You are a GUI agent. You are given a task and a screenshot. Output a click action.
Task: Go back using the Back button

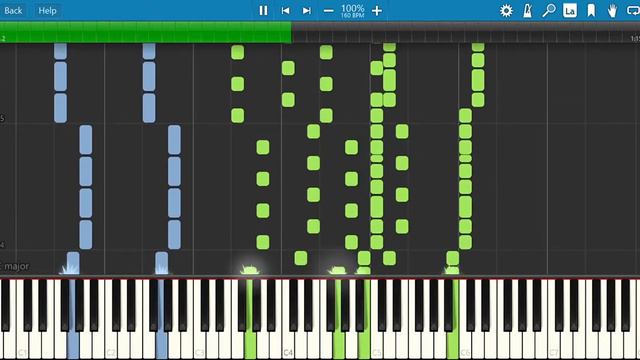coord(13,11)
